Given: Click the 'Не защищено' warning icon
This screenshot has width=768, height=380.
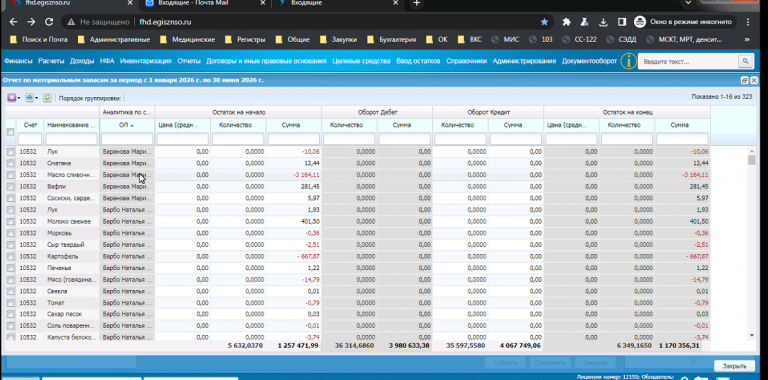Looking at the screenshot, I should pos(71,22).
